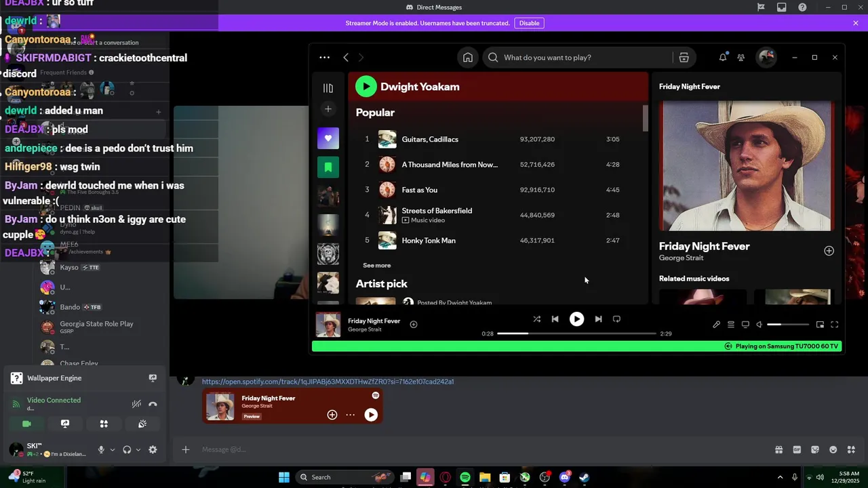Screen dimensions: 868x488
Task: Open Discord emoji picker
Action: tap(833, 449)
